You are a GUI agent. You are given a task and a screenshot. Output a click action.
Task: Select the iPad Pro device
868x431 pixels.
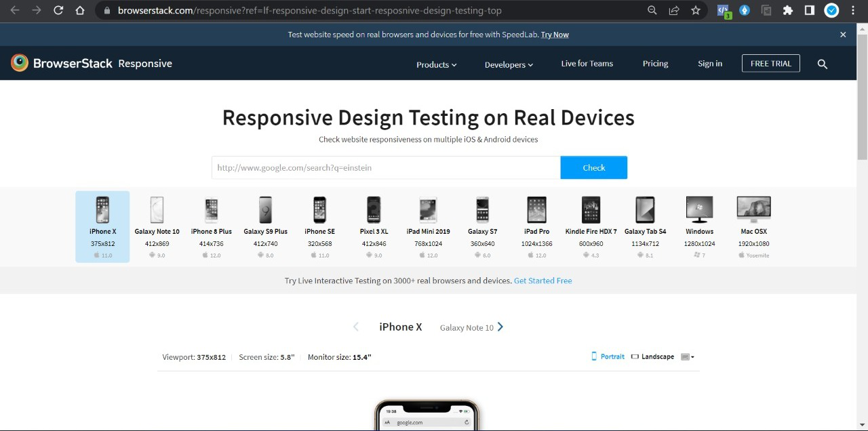pyautogui.click(x=536, y=210)
